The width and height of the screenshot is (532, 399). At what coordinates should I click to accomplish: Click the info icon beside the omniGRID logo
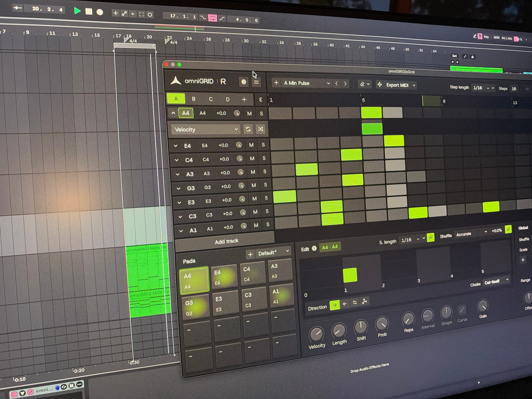(243, 82)
